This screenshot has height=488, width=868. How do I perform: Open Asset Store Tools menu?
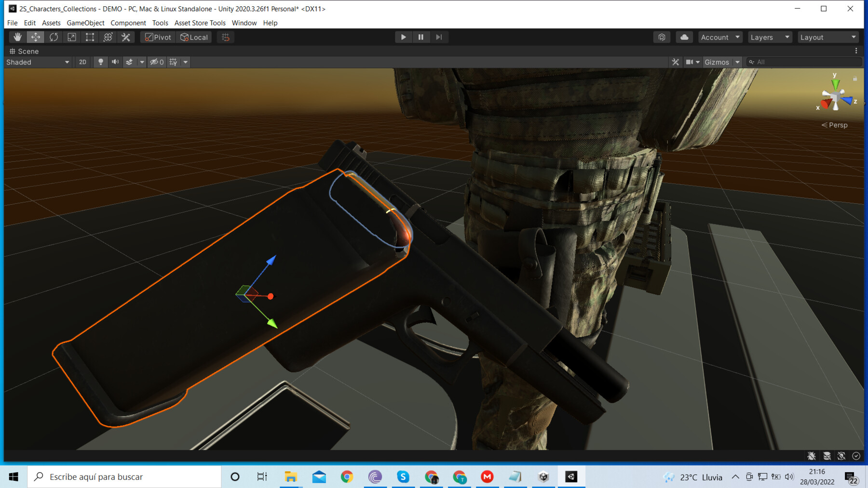200,23
